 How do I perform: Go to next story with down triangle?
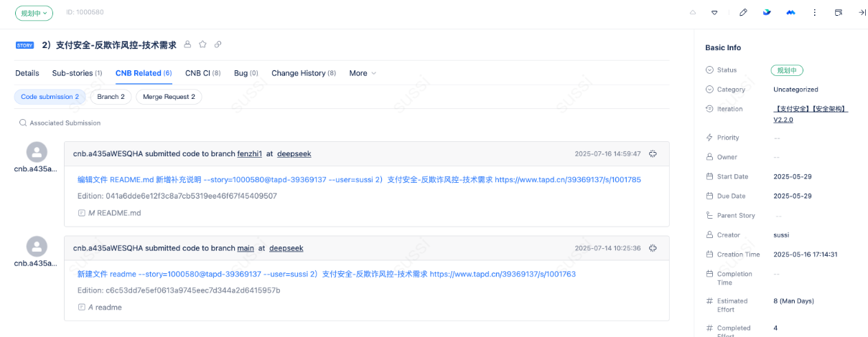pyautogui.click(x=714, y=12)
